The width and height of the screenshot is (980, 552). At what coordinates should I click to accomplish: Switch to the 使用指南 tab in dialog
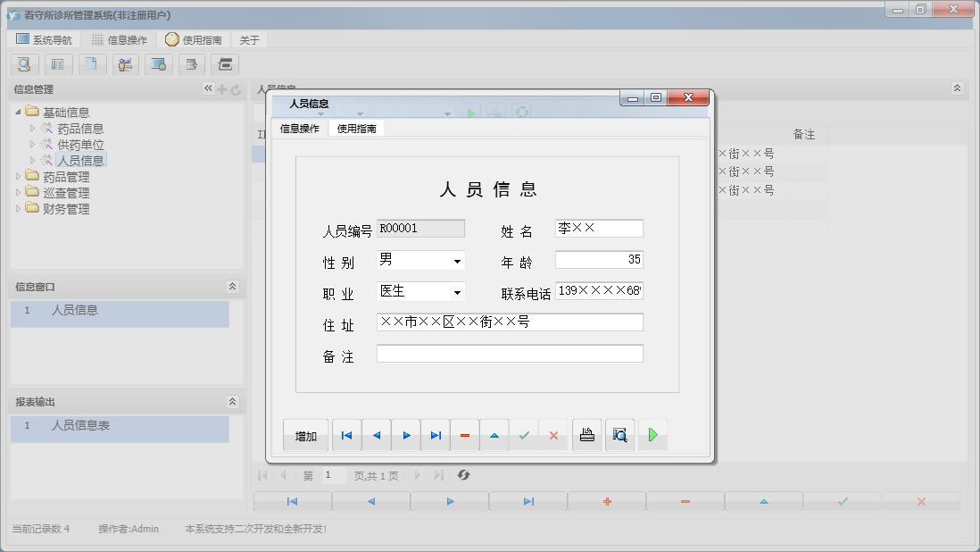click(356, 127)
